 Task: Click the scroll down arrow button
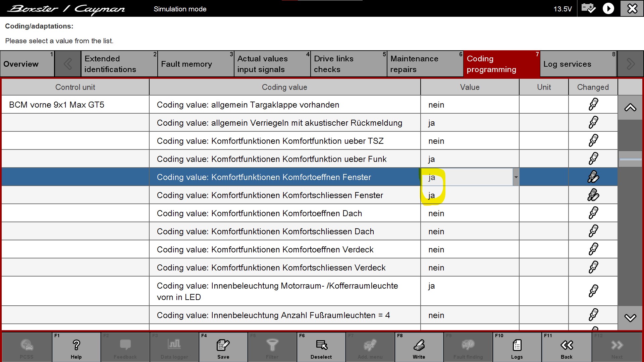(x=630, y=318)
